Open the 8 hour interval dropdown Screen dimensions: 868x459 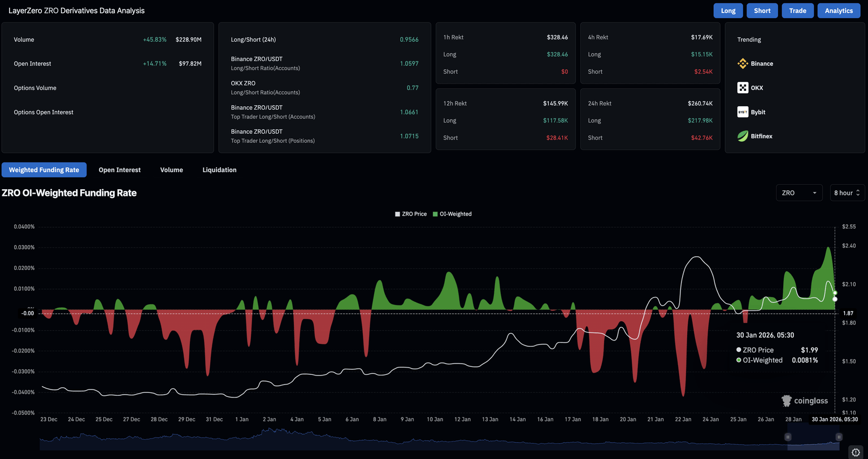(847, 193)
